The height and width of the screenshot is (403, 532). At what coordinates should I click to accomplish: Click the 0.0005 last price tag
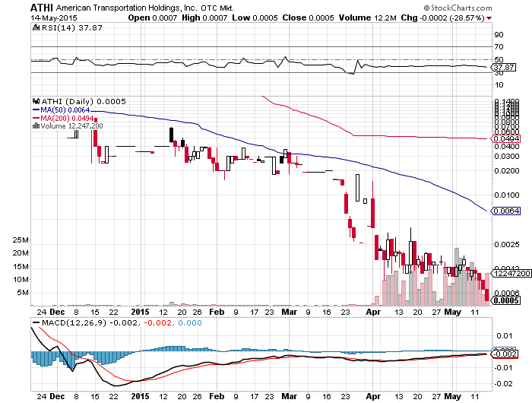point(506,300)
